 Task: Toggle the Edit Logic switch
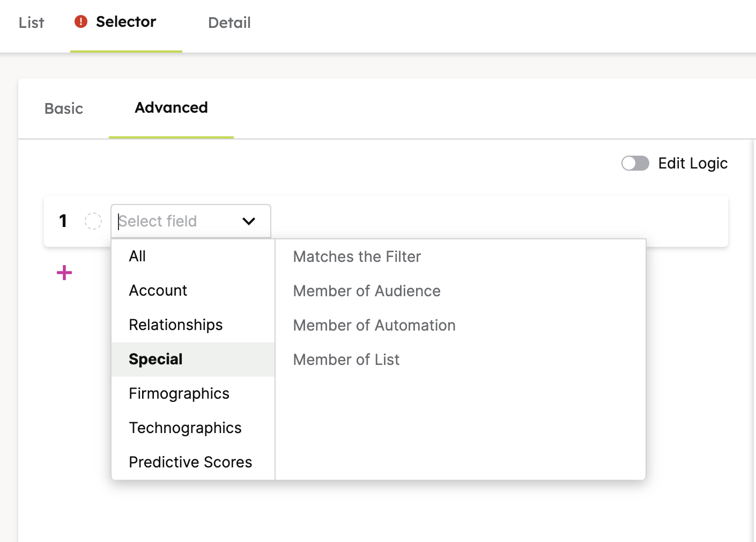[x=635, y=163]
